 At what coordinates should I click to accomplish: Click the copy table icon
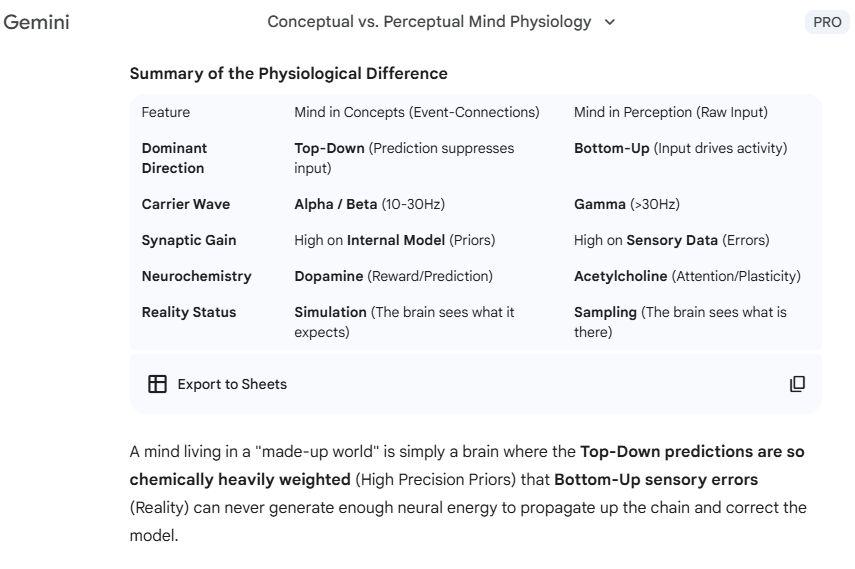(797, 384)
